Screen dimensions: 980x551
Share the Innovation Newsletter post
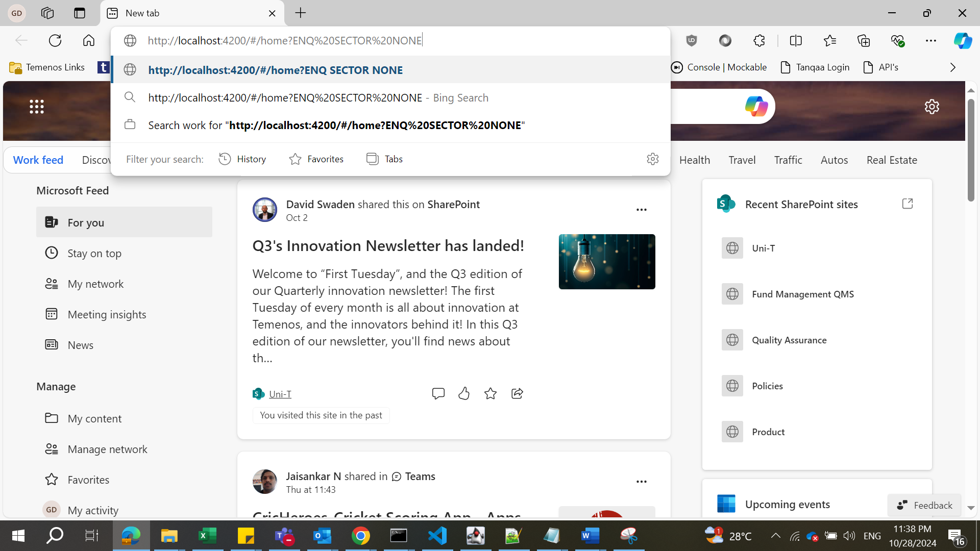click(517, 393)
